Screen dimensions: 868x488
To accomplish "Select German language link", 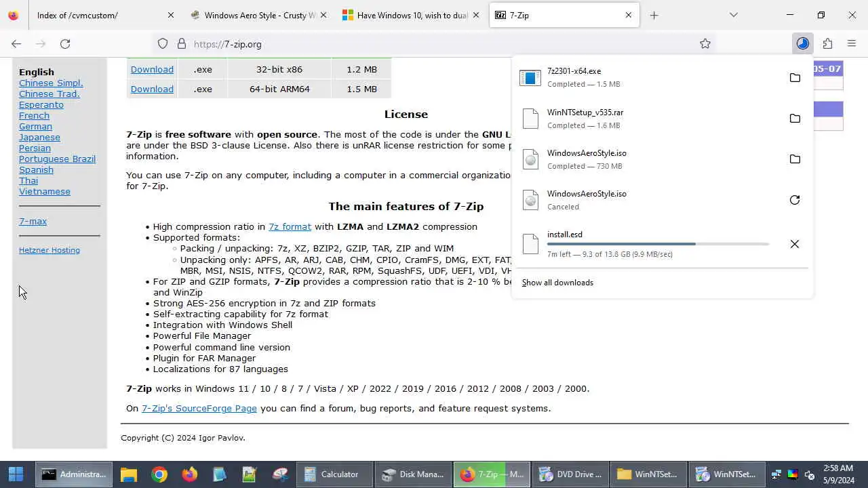I will (35, 126).
